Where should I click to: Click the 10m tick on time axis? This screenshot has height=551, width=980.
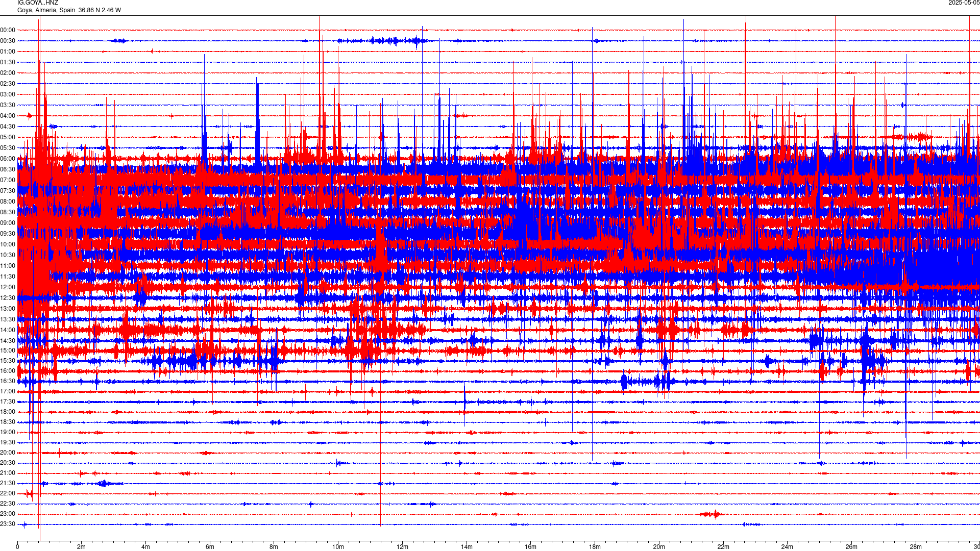pos(338,547)
